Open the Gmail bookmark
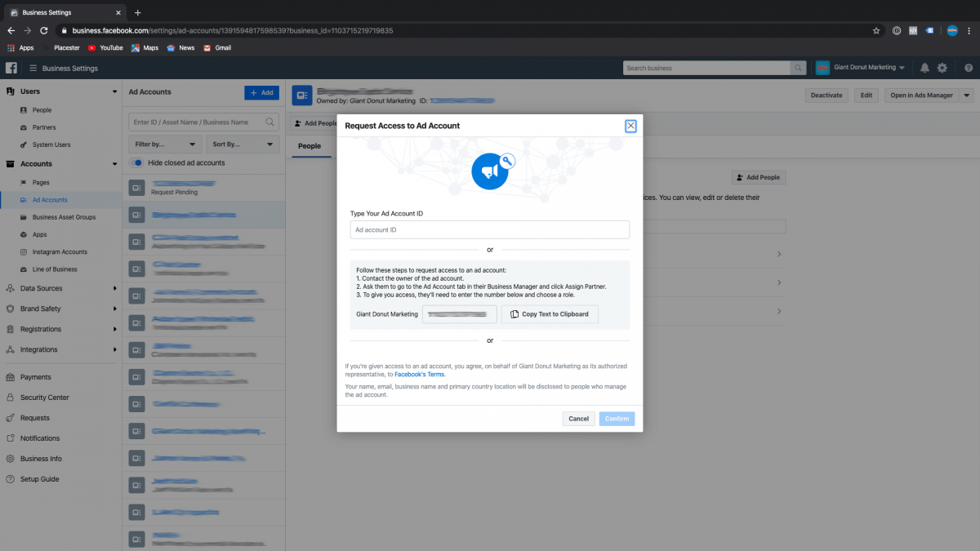The height and width of the screenshot is (551, 980). [217, 47]
